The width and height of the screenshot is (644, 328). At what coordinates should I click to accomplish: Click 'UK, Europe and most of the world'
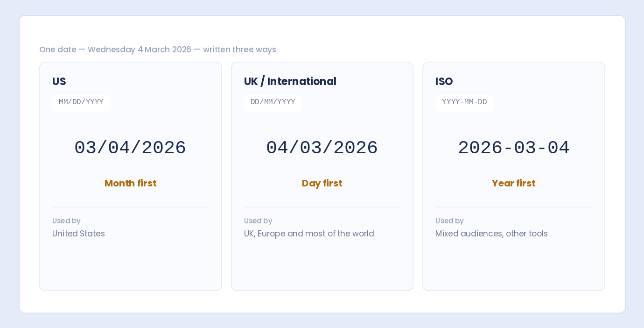click(309, 234)
